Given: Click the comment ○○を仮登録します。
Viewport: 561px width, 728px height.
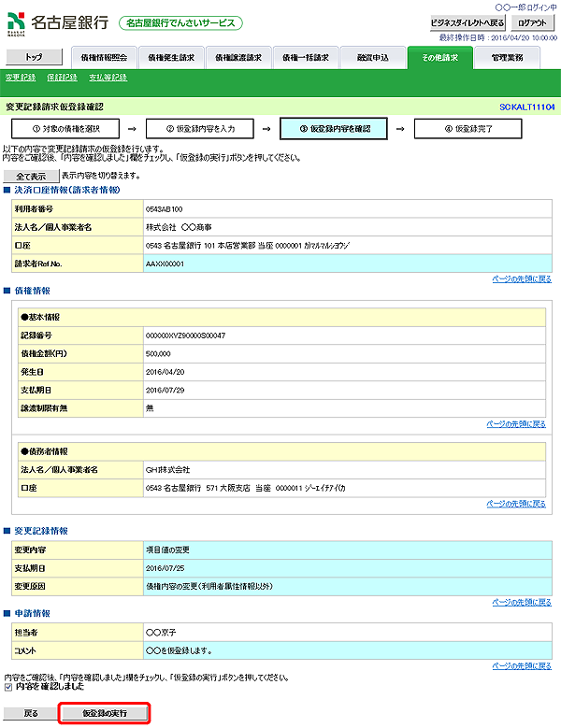Looking at the screenshot, I should [x=180, y=651].
